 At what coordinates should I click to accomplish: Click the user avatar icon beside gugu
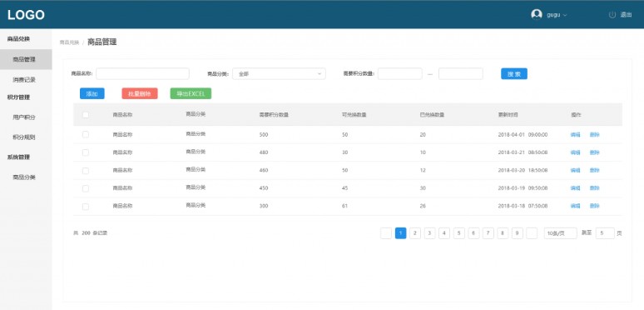(x=537, y=14)
